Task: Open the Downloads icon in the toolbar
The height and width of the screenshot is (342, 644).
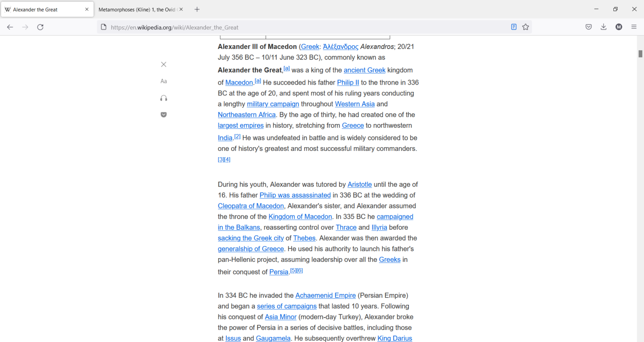Action: 603,26
